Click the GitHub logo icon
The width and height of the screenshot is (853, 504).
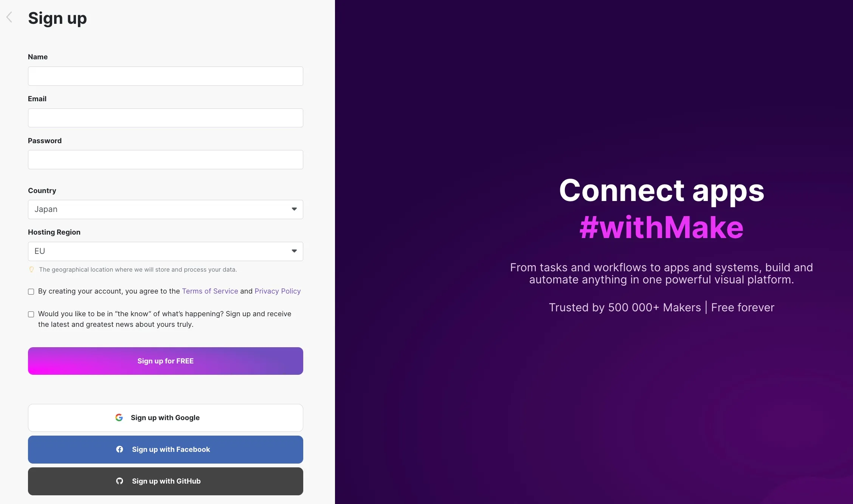(119, 481)
